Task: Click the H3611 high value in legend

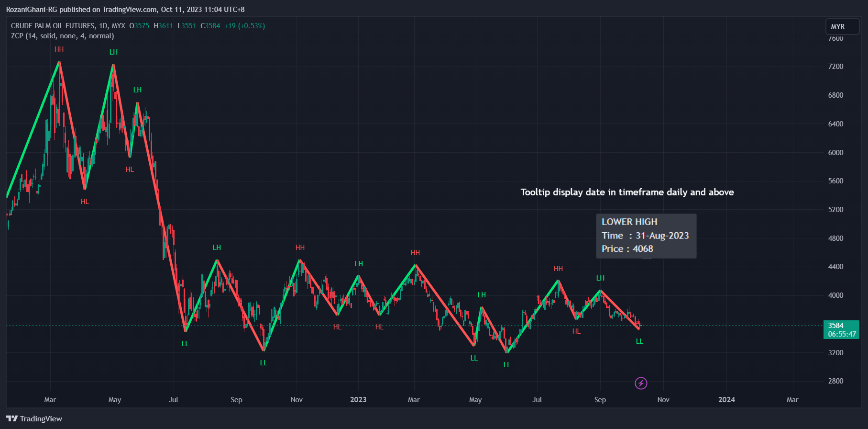Action: (x=163, y=26)
